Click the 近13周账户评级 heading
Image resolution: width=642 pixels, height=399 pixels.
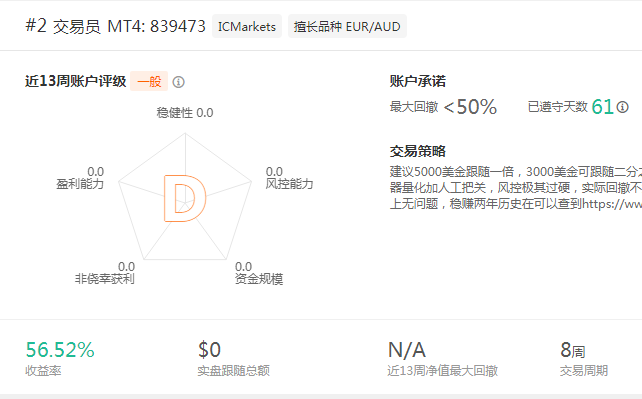point(76,81)
